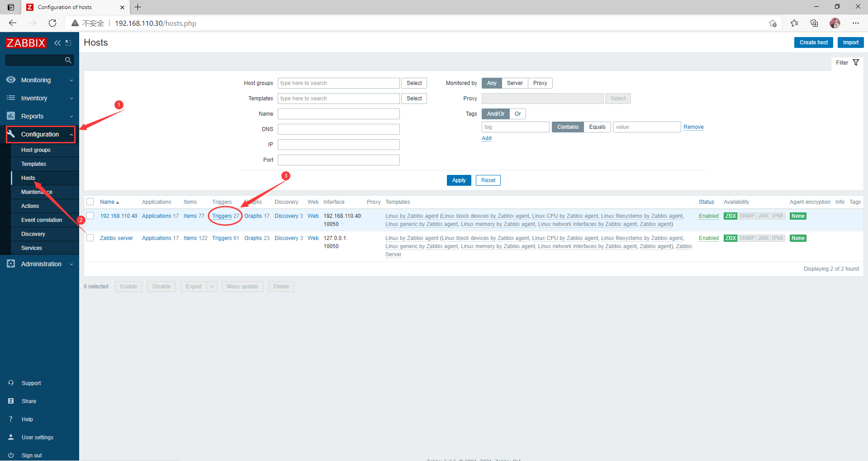The image size is (868, 461).
Task: Select Equals tag operator
Action: click(597, 127)
